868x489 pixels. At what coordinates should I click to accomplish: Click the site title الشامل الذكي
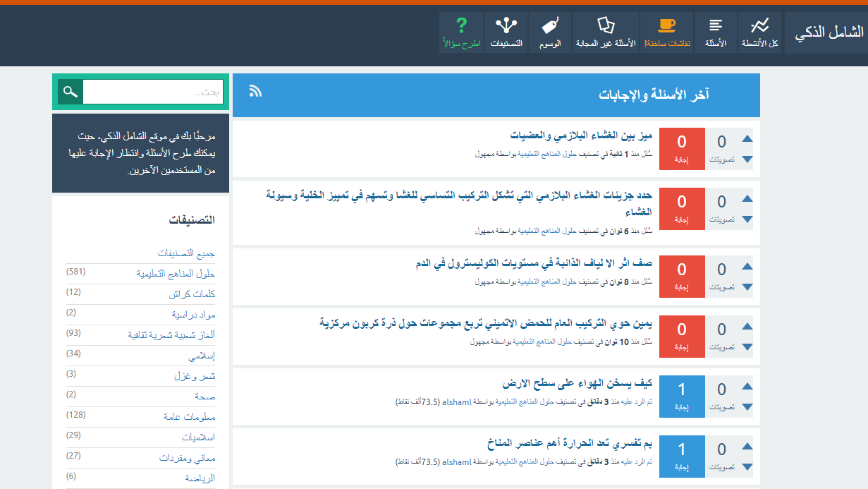[829, 32]
